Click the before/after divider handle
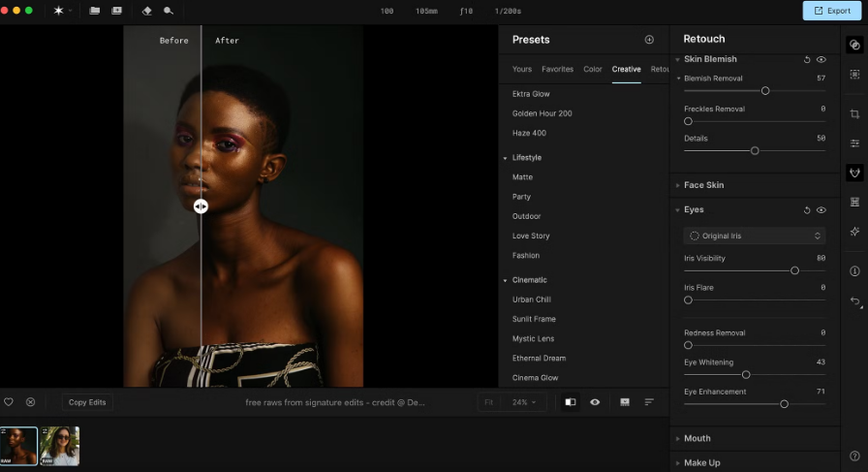 201,206
